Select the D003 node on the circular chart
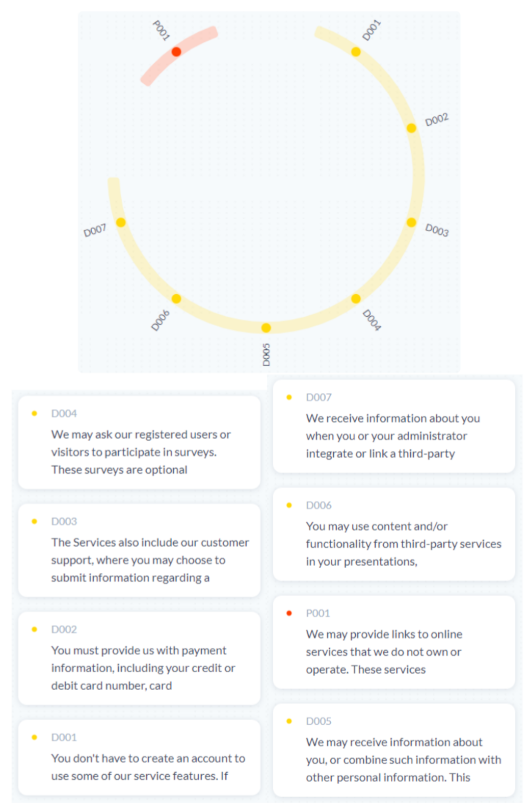This screenshot has width=529, height=812. (x=411, y=222)
